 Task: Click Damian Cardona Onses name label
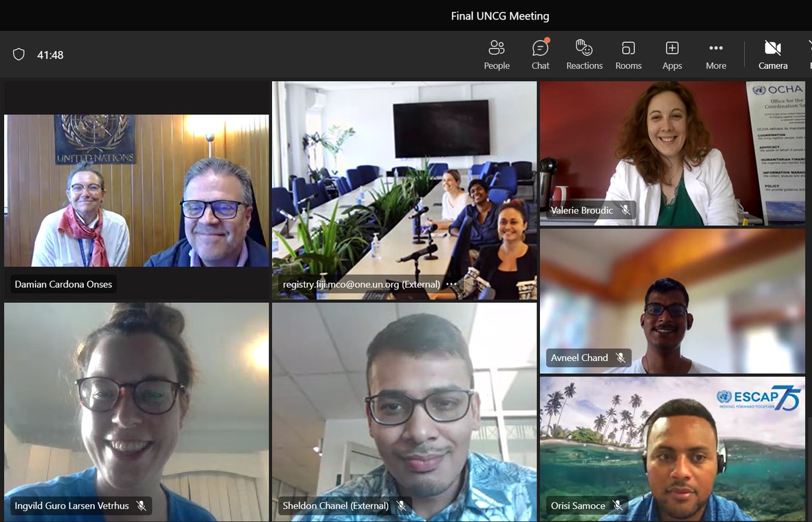tap(64, 285)
